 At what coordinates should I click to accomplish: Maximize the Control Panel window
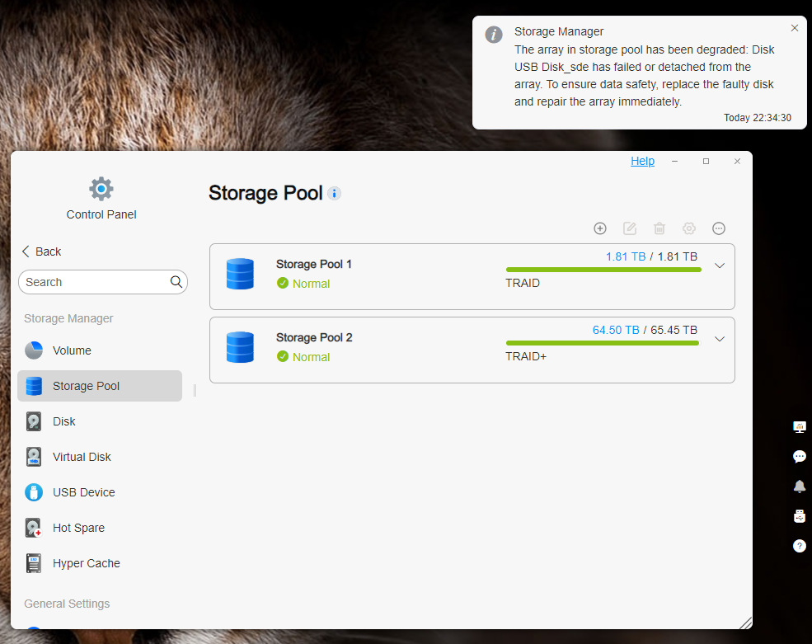coord(706,161)
